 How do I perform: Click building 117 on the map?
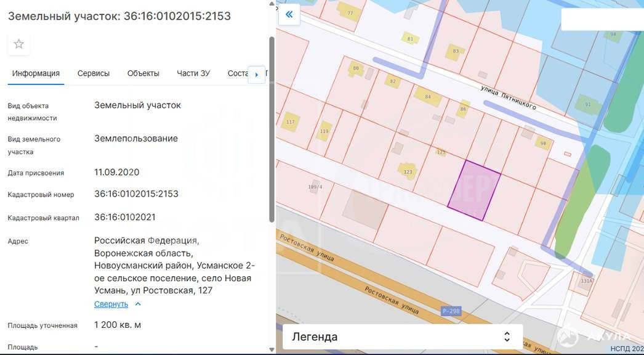coord(291,121)
